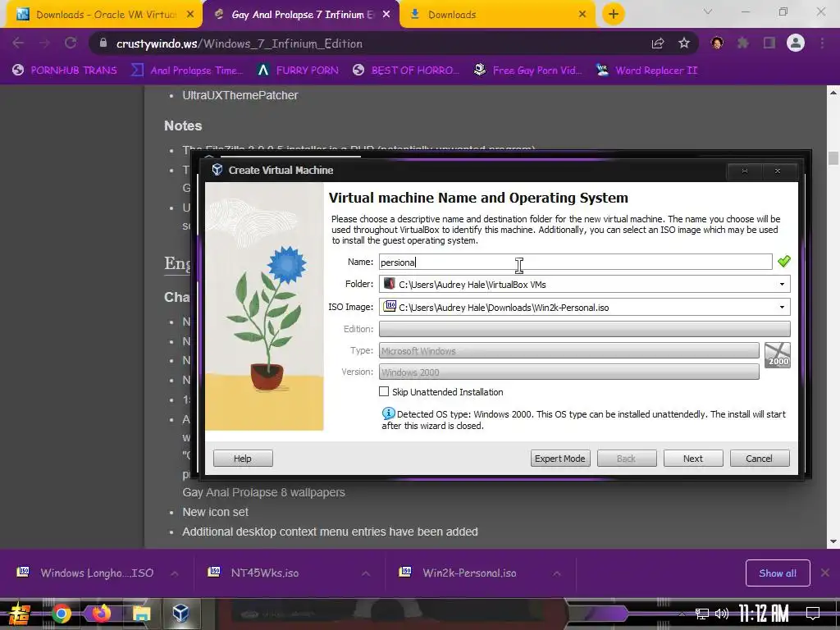Expand the Folder dropdown
The height and width of the screenshot is (630, 840).
tap(782, 285)
